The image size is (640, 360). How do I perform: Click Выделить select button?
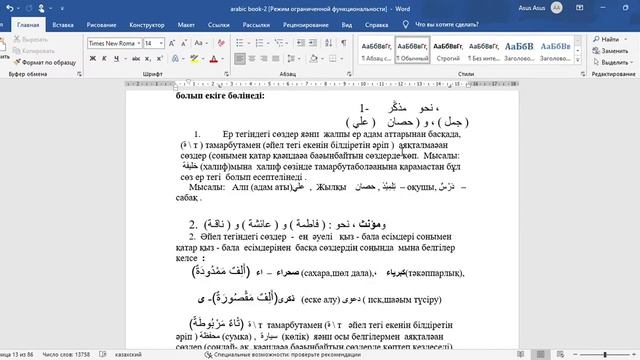coord(613,62)
